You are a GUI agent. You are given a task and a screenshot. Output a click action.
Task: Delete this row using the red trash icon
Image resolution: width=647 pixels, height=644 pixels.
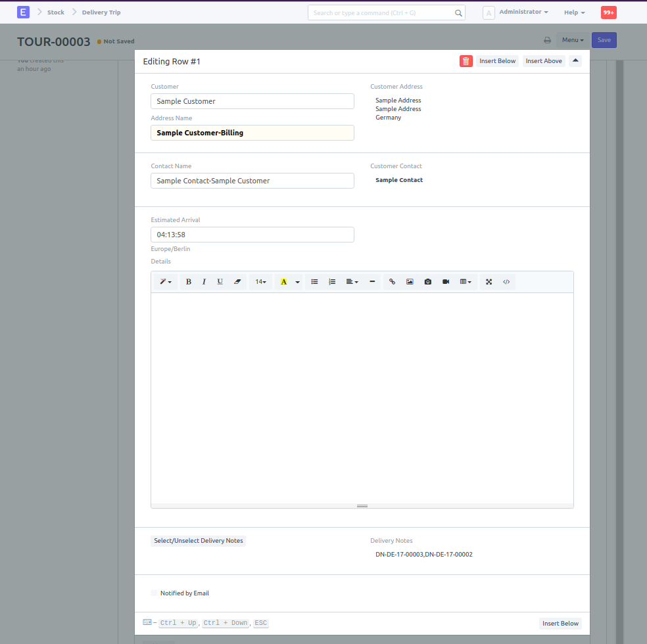(x=466, y=61)
